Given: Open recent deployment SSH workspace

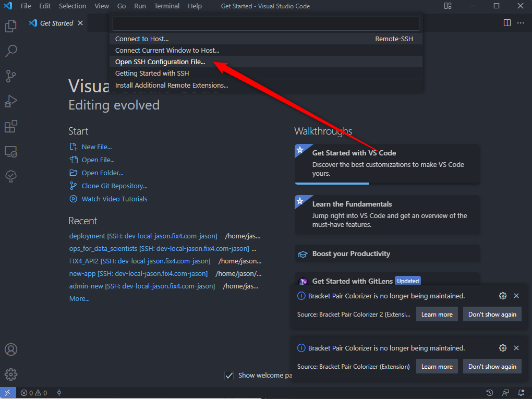Looking at the screenshot, I should tap(143, 236).
